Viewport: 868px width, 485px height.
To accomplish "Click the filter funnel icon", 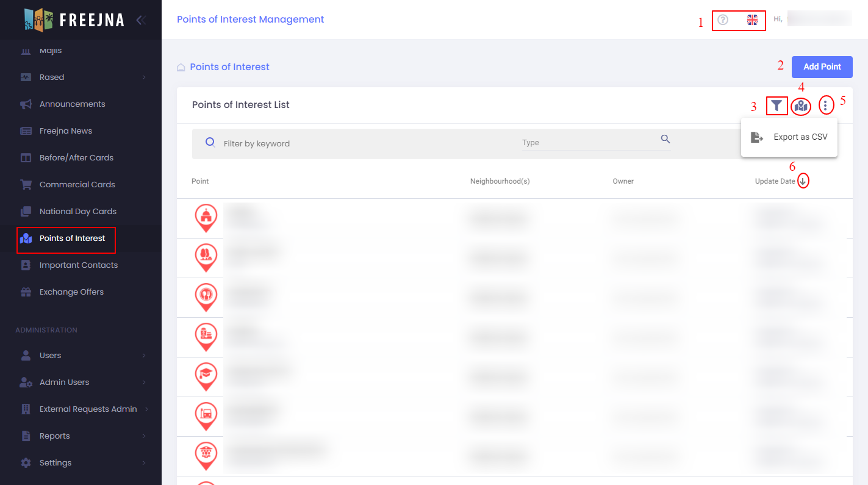I will [x=776, y=106].
